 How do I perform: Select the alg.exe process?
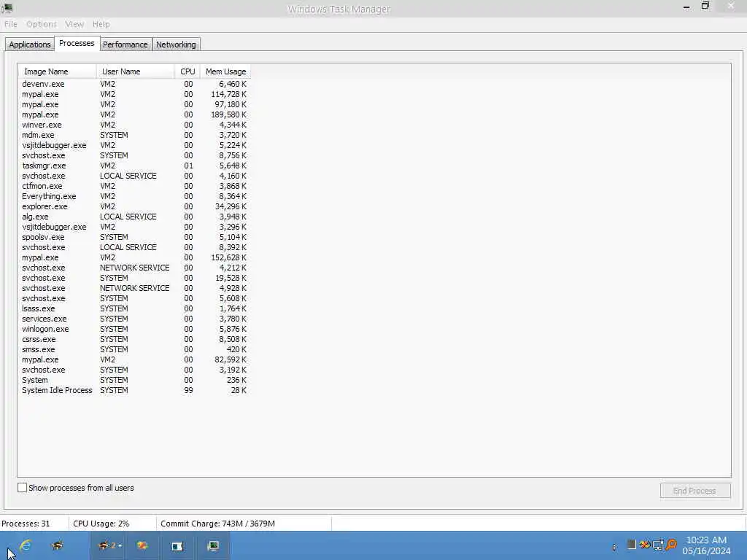[x=134, y=217]
